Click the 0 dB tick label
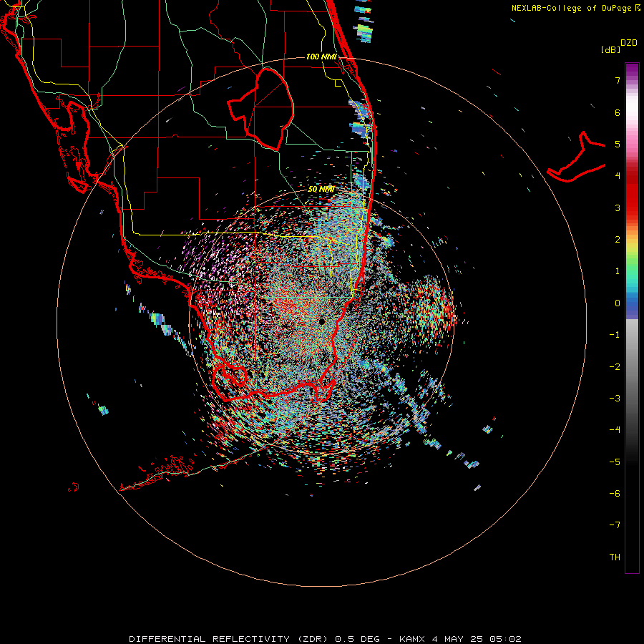This screenshot has width=644, height=644. point(618,303)
